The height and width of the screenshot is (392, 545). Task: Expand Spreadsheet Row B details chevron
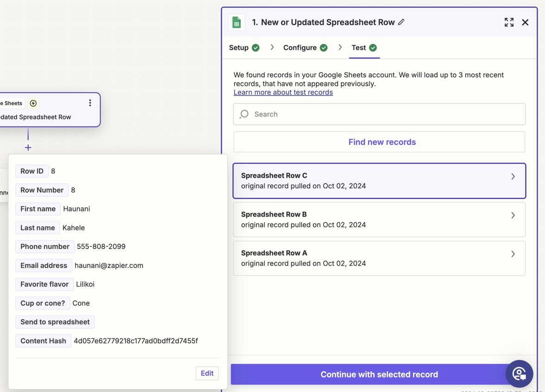click(513, 215)
